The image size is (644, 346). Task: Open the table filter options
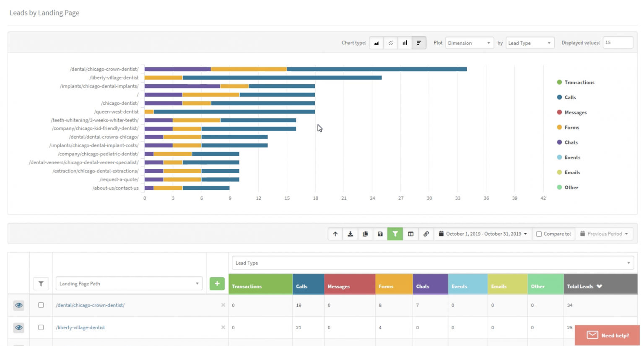(41, 284)
